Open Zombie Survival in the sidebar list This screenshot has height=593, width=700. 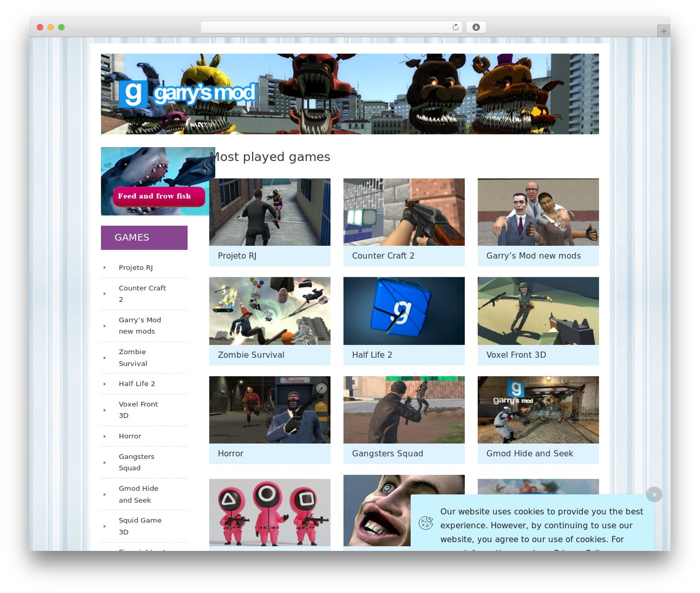133,357
